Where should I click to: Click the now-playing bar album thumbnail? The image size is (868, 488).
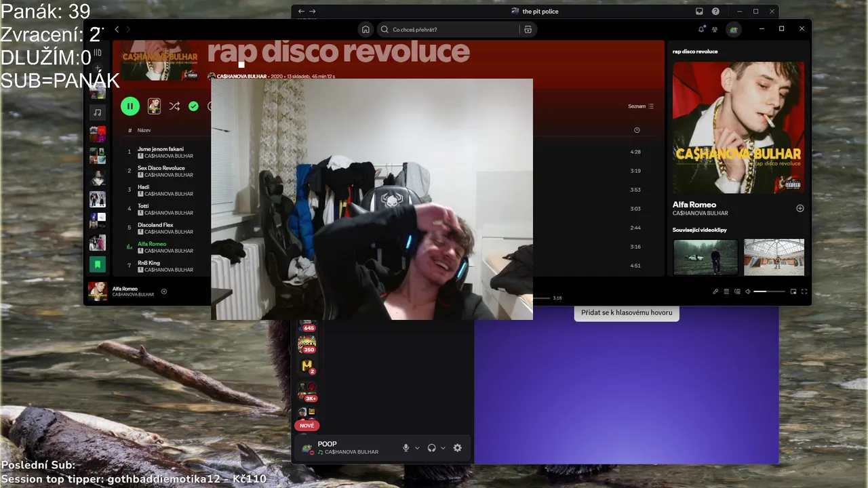coord(98,291)
